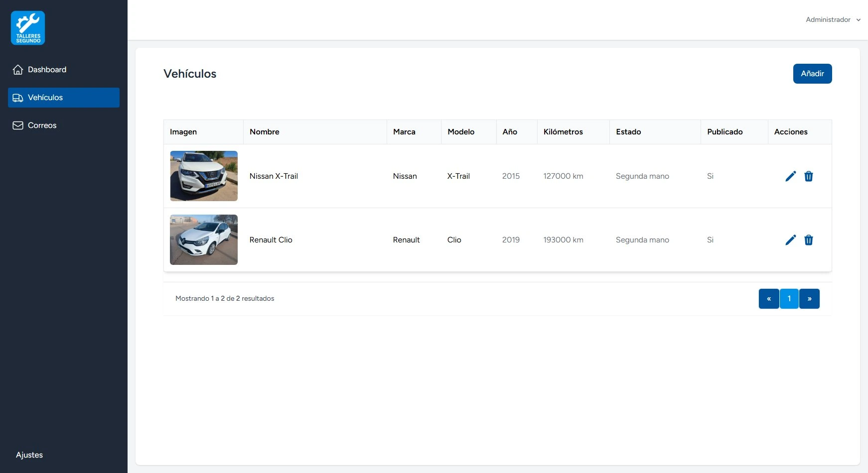Image resolution: width=868 pixels, height=473 pixels.
Task: Click the Vehículos truck icon in sidebar
Action: pyautogui.click(x=18, y=98)
